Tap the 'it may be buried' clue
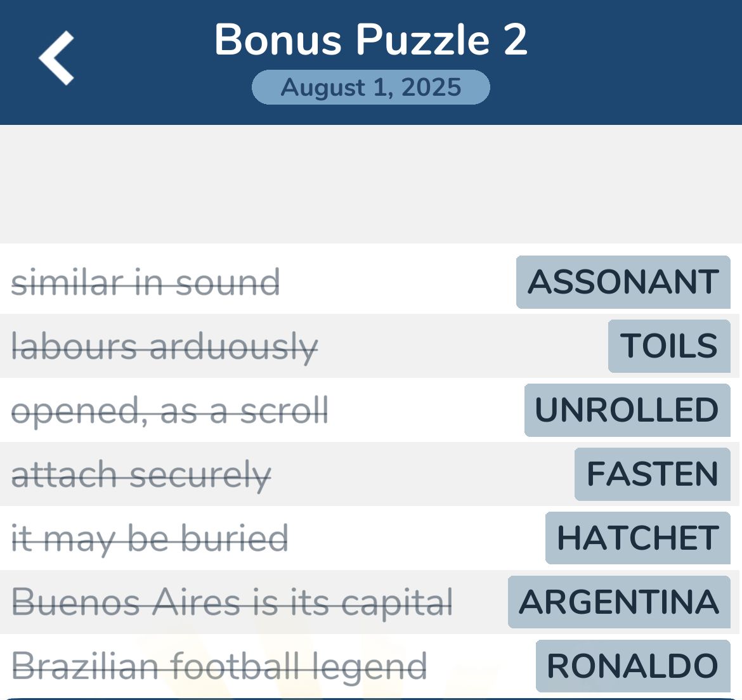The height and width of the screenshot is (700, 742). click(150, 539)
